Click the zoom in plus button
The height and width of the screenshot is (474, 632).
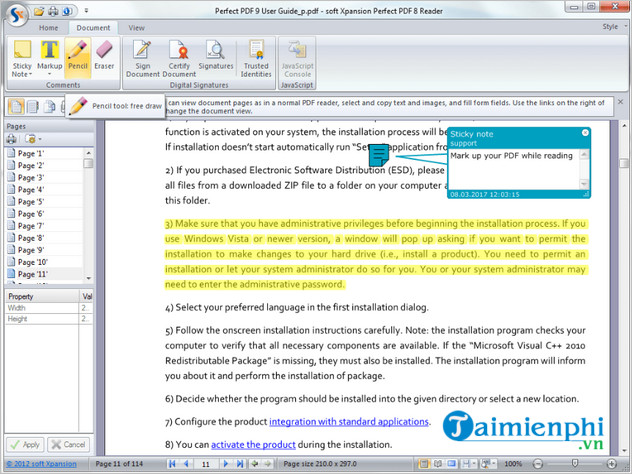tap(612, 464)
